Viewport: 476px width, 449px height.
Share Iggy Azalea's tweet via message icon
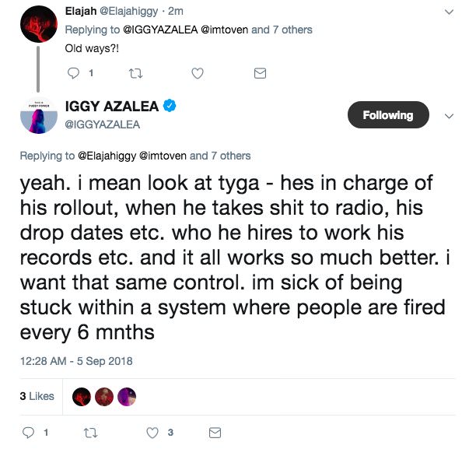click(x=215, y=432)
